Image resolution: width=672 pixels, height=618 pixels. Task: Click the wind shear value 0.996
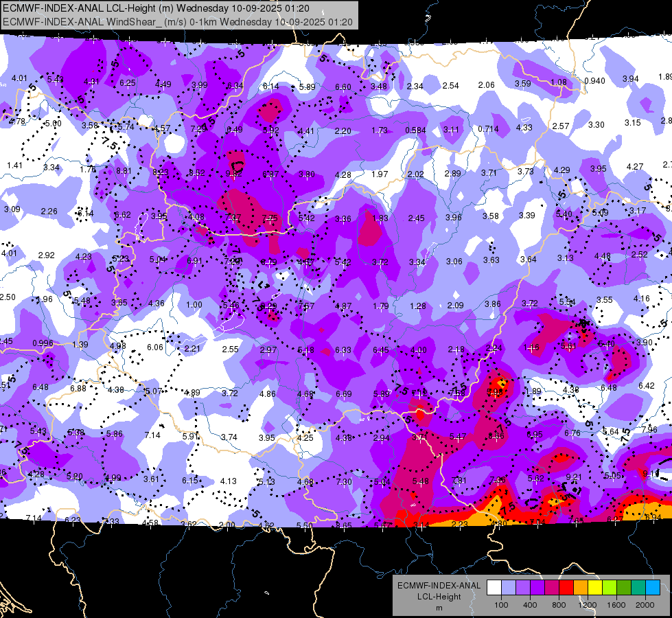click(x=43, y=343)
